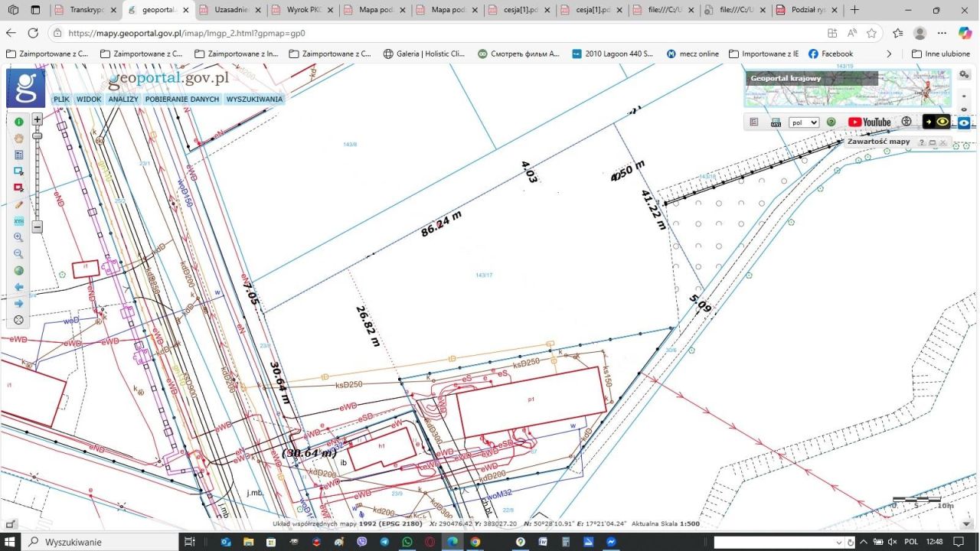980x551 pixels.
Task: Click the bottom-left map corner expand icon
Action: [x=11, y=524]
